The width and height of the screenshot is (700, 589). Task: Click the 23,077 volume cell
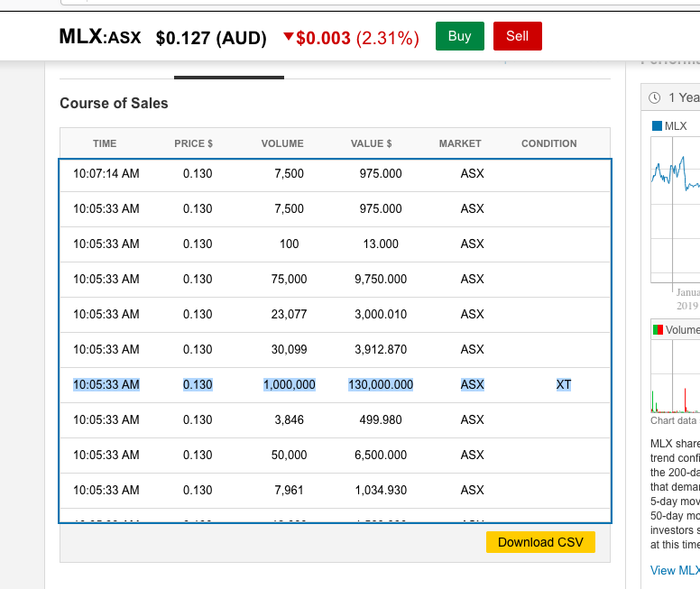290,315
